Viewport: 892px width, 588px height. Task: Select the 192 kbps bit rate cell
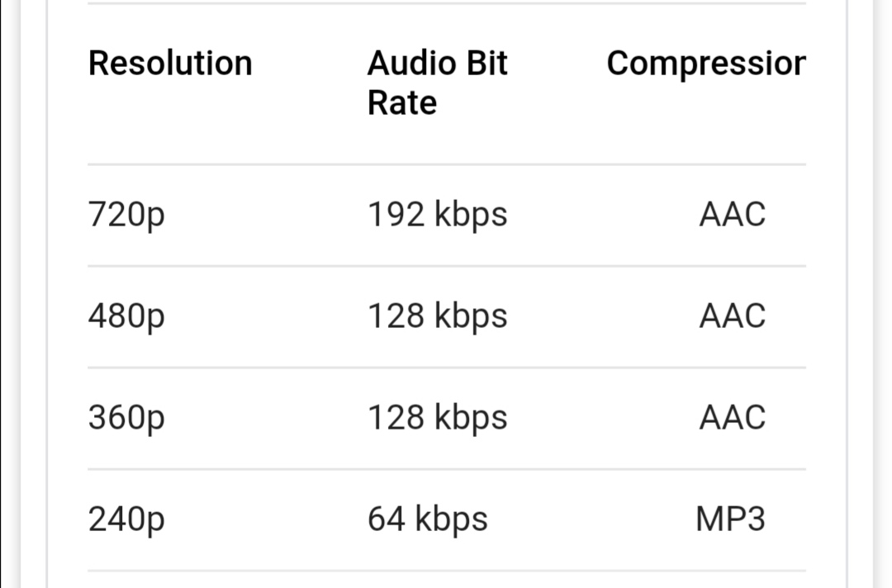pos(437,215)
